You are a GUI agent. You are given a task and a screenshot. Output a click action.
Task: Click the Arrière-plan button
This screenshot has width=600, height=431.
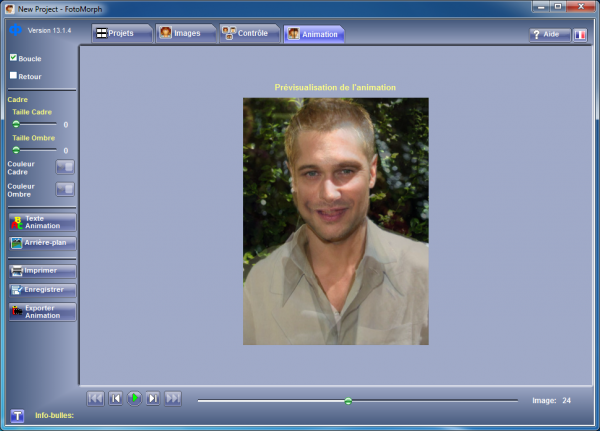click(x=42, y=243)
